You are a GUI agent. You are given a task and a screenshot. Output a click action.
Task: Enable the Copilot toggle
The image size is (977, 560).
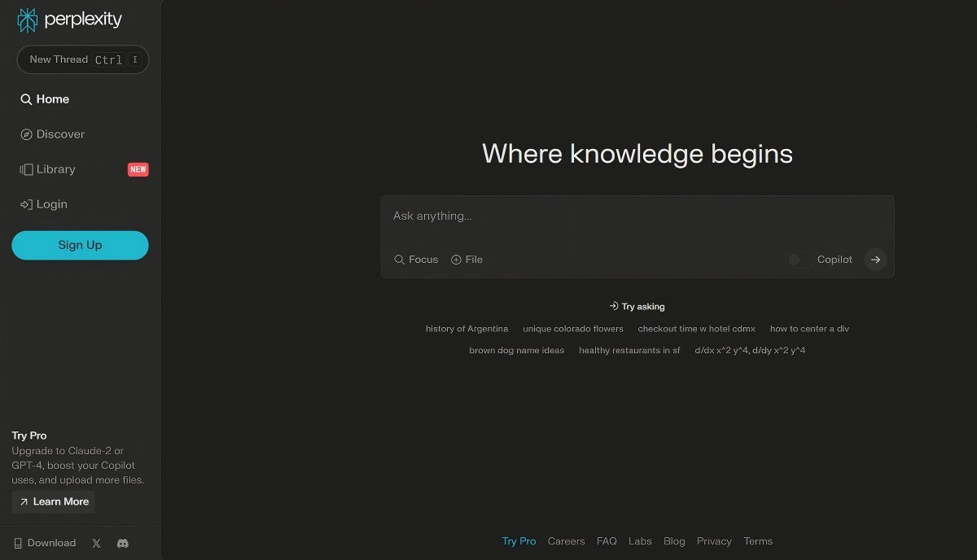pos(794,259)
